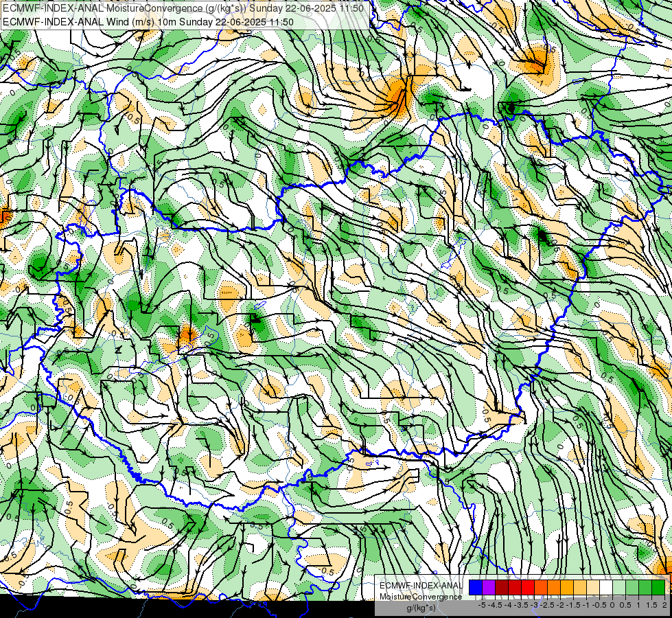Click the -4 tick label in legend
The image size is (672, 618).
pyautogui.click(x=509, y=605)
